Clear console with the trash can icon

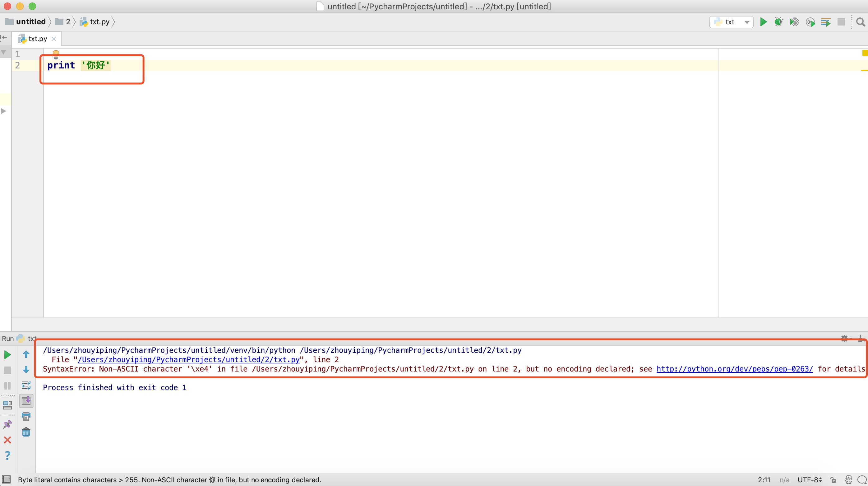pyautogui.click(x=26, y=432)
